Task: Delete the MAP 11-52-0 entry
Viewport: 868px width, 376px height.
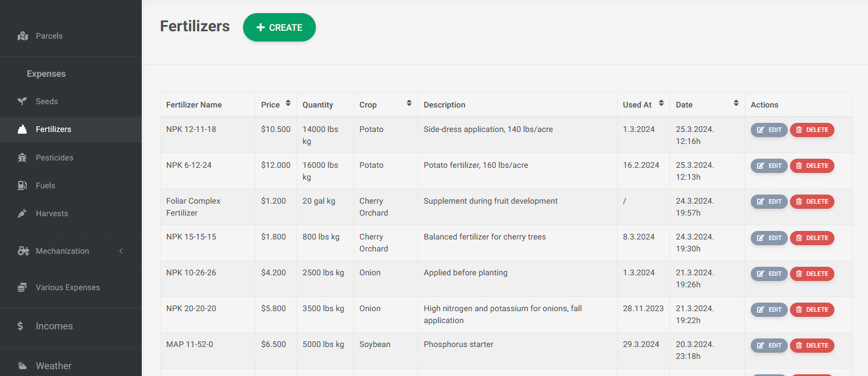Action: [x=812, y=345]
